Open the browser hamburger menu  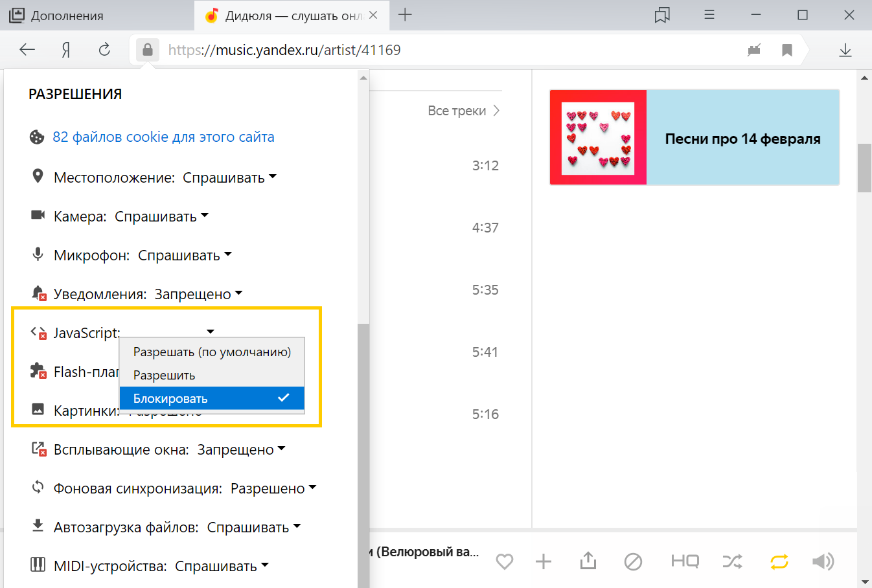click(x=709, y=15)
